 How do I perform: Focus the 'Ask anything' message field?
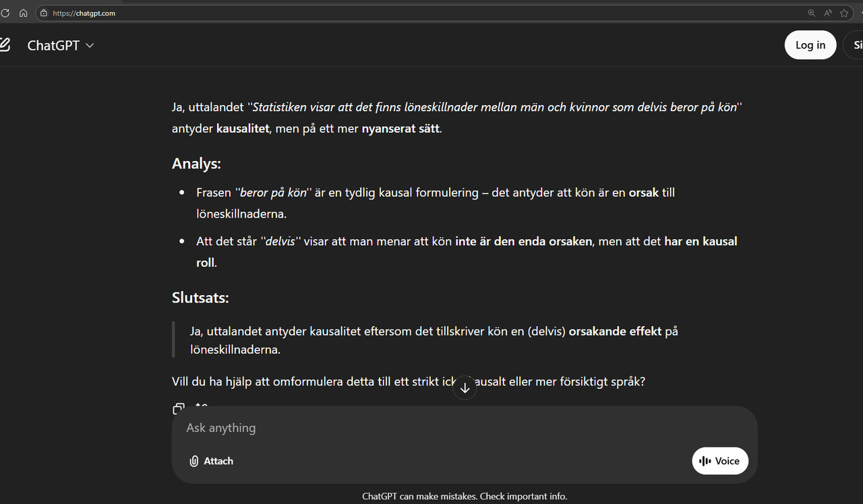tap(464, 428)
